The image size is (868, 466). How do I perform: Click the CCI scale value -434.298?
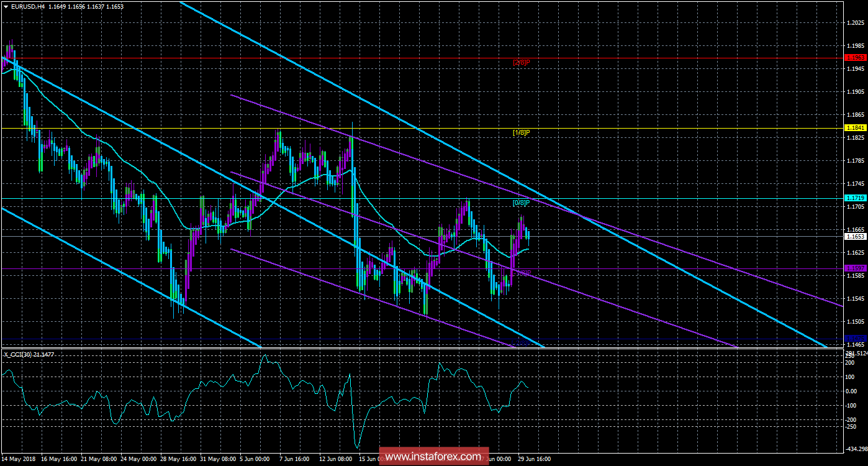tap(856, 449)
